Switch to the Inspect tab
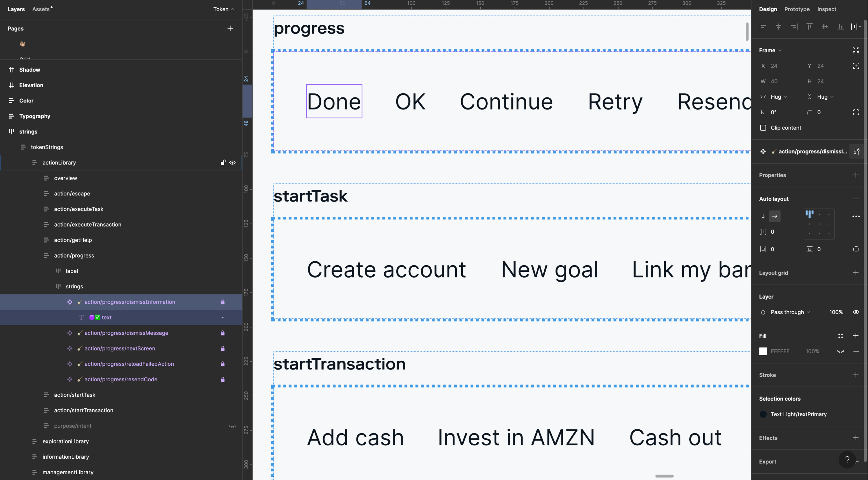This screenshot has width=868, height=480. click(x=827, y=9)
